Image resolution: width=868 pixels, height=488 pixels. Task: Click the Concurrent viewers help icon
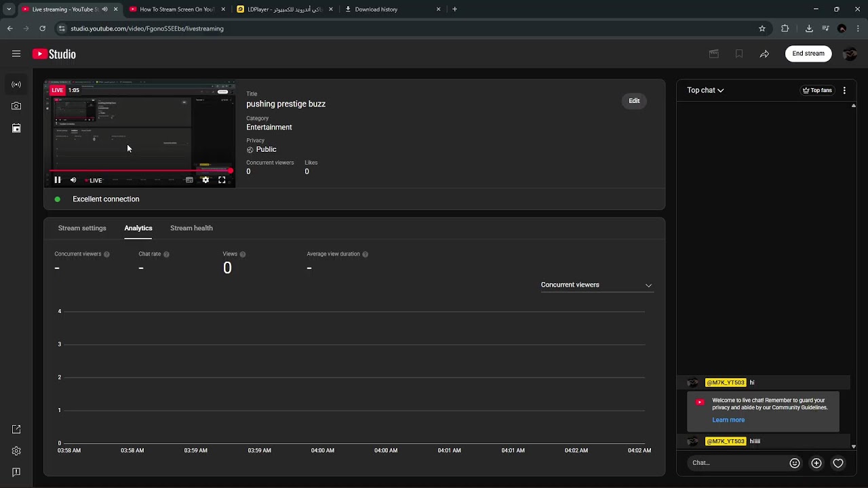point(106,254)
